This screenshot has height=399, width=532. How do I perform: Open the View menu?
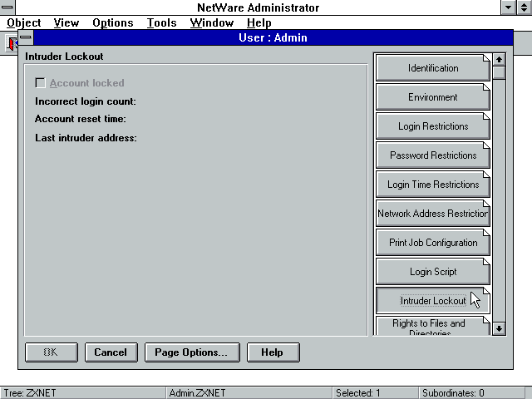(x=66, y=22)
